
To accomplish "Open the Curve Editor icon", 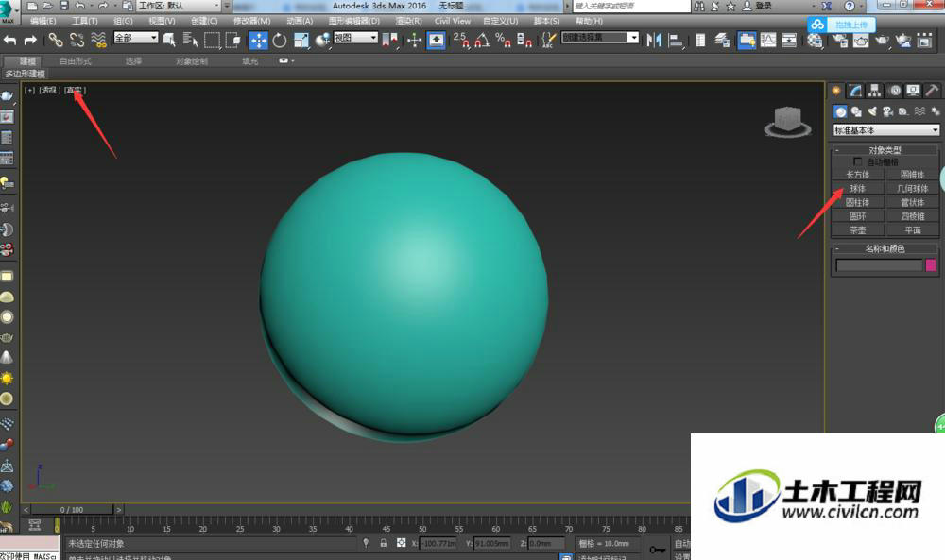I will pyautogui.click(x=768, y=41).
